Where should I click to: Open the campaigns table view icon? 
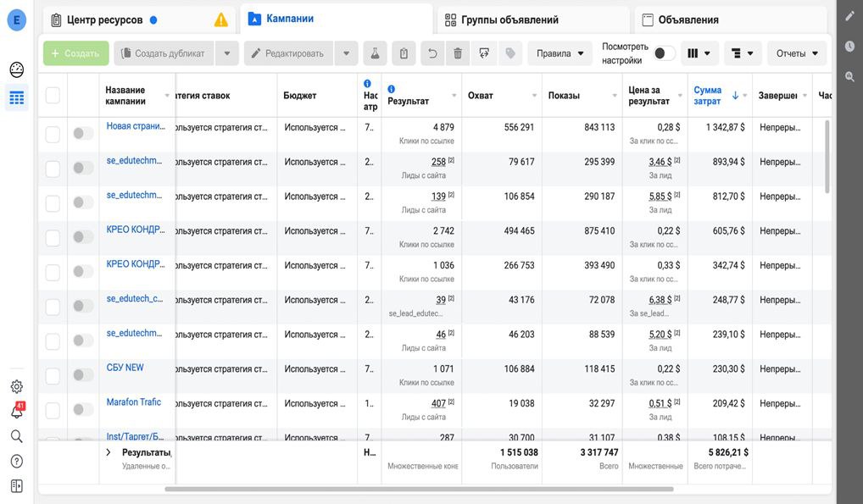[x=16, y=98]
